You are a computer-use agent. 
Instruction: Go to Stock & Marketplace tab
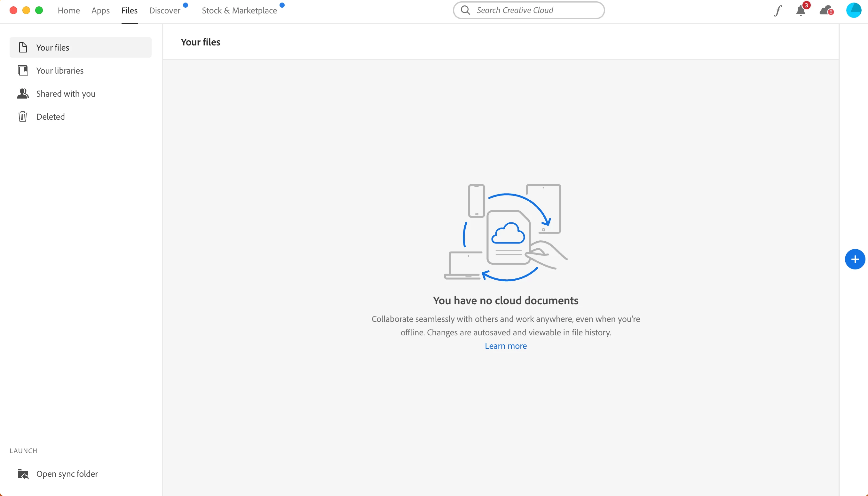[x=239, y=11]
